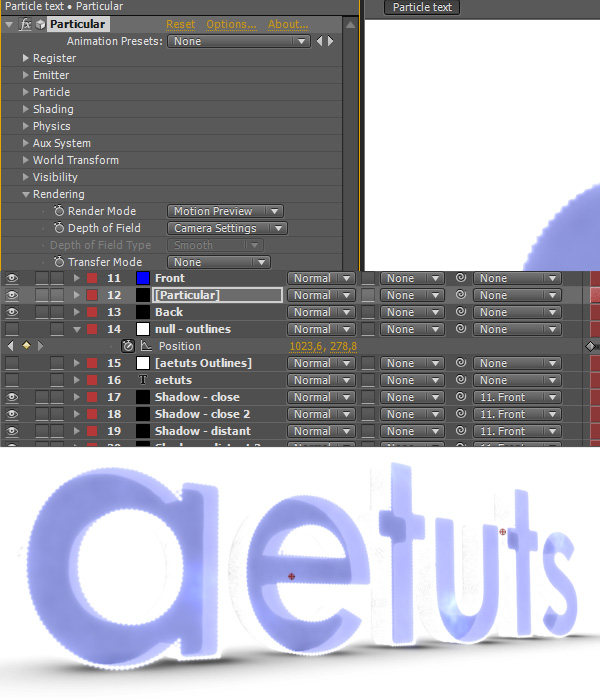The height and width of the screenshot is (700, 600).
Task: Select the next animation preset arrow
Action: click(330, 41)
